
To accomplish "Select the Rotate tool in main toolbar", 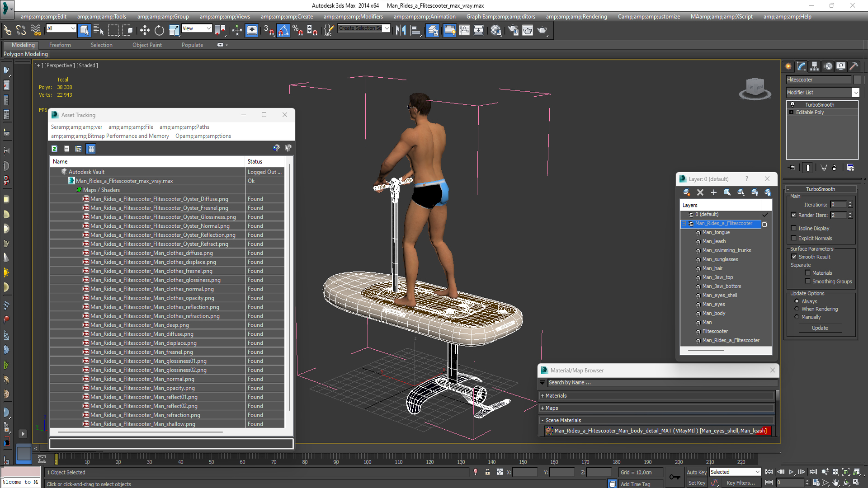I will pos(159,30).
